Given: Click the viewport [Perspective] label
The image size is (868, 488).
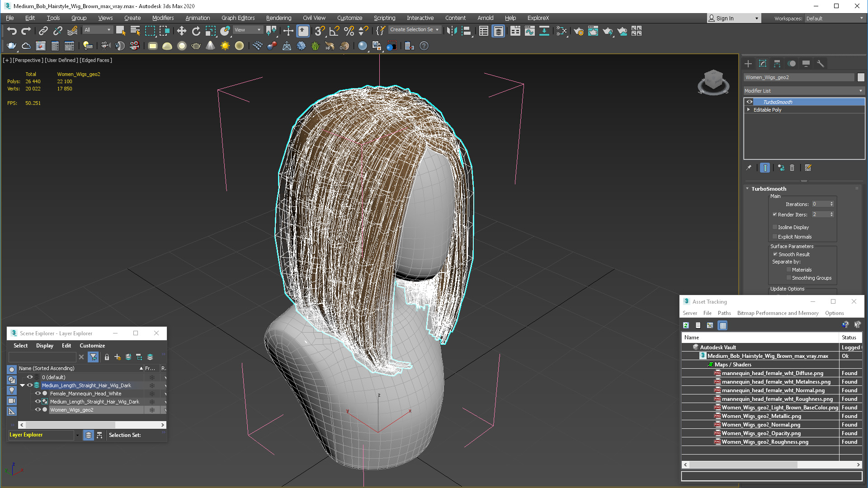Looking at the screenshot, I should pos(28,60).
